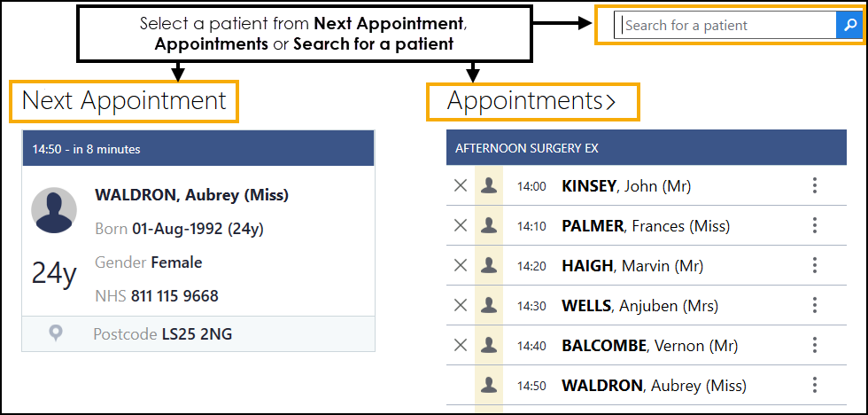Image resolution: width=868 pixels, height=415 pixels.
Task: Select WALDRON, Aubrey in Next Appointment card
Action: tap(191, 195)
